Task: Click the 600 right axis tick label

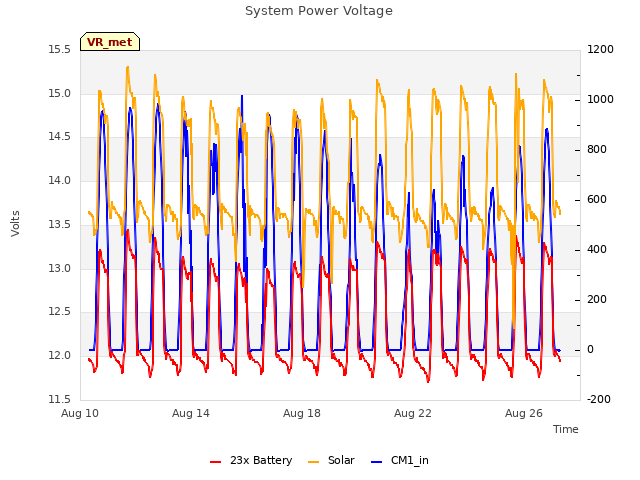Action: point(597,200)
